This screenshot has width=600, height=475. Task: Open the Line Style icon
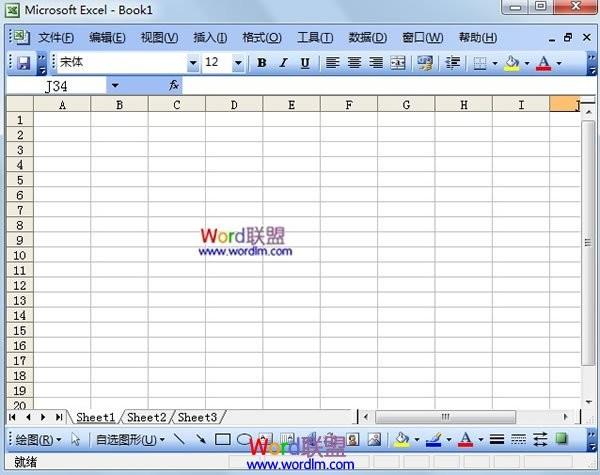point(497,439)
